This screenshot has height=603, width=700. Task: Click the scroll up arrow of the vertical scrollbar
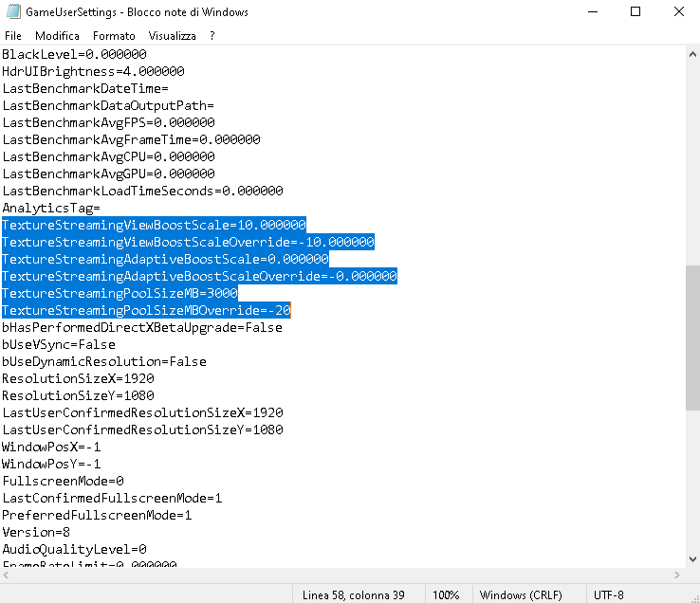pos(691,55)
